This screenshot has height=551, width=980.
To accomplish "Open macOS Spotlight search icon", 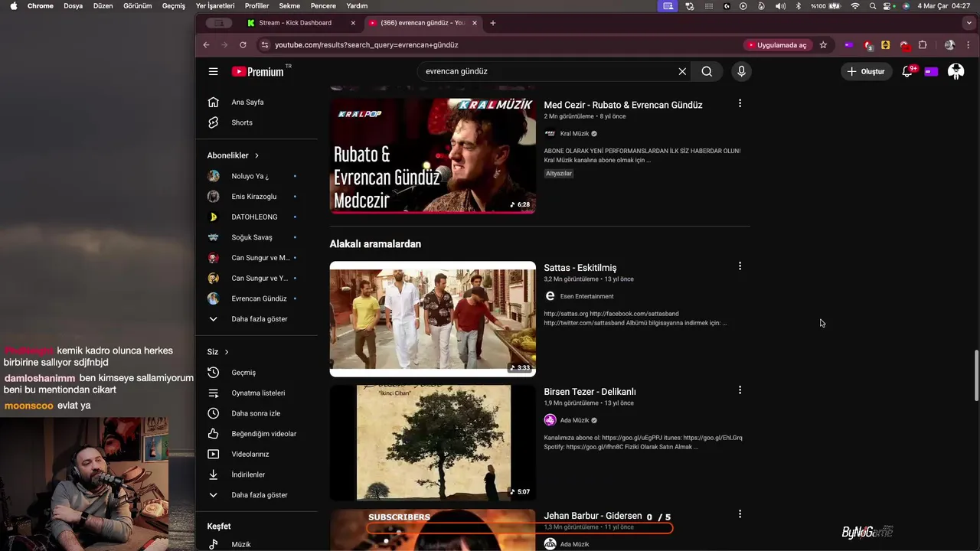I will (873, 5).
